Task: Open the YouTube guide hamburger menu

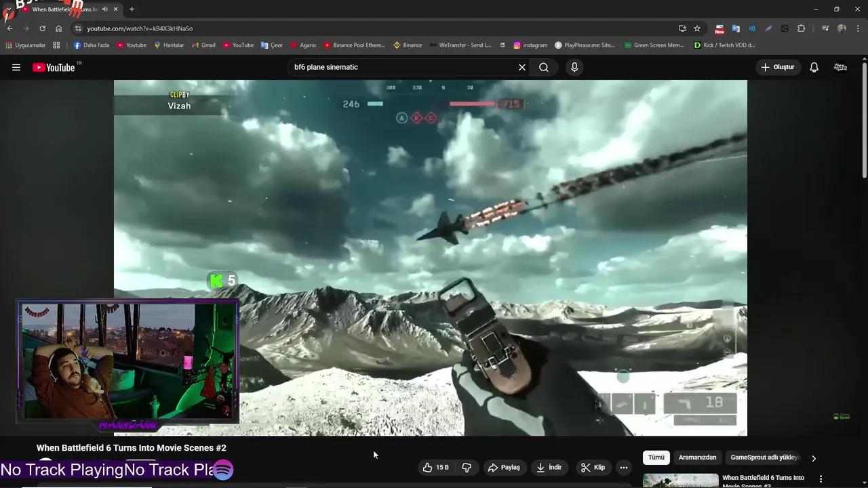Action: point(16,67)
